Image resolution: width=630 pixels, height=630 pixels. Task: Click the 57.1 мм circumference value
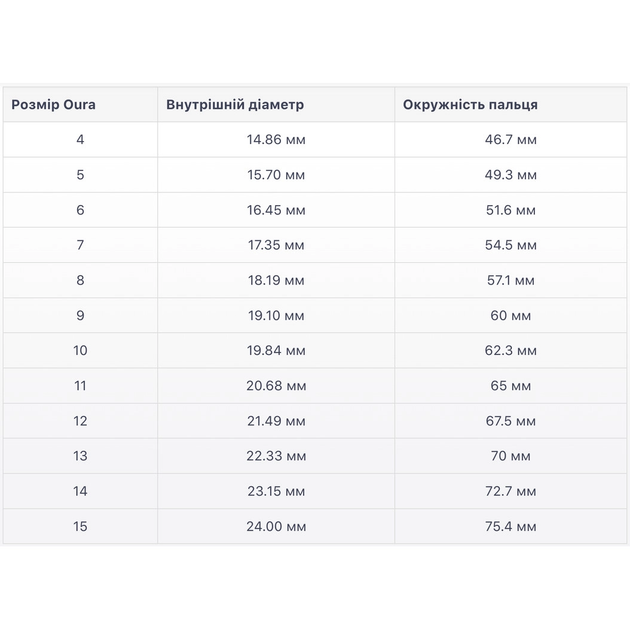point(511,280)
